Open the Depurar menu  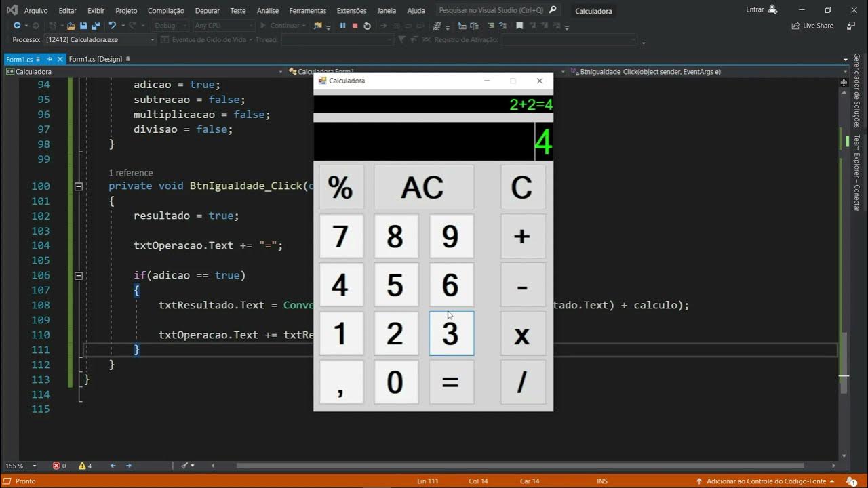pyautogui.click(x=208, y=10)
